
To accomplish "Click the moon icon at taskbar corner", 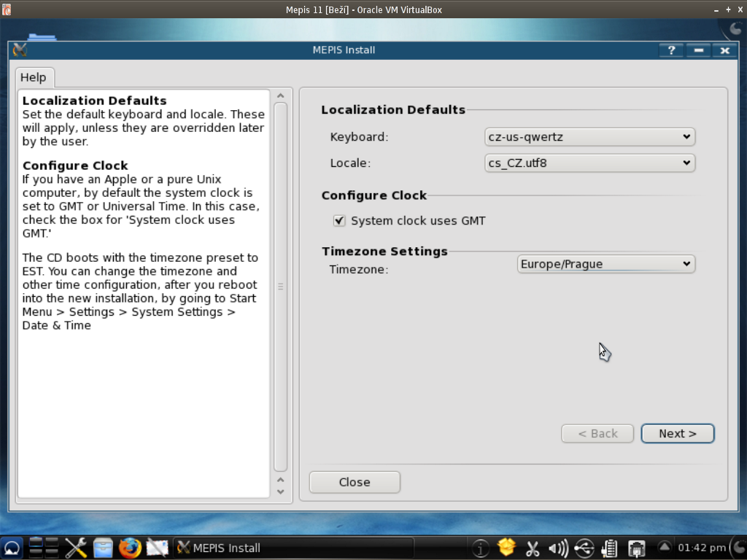I will click(x=738, y=548).
